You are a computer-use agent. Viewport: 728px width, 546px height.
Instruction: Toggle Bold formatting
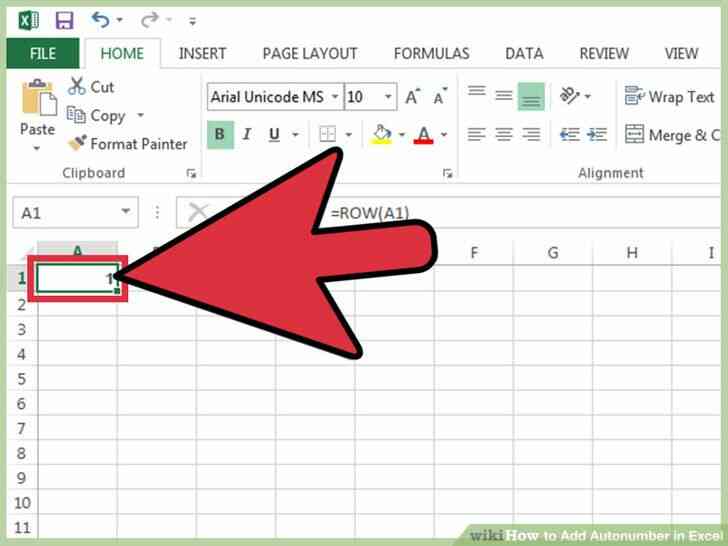220,135
